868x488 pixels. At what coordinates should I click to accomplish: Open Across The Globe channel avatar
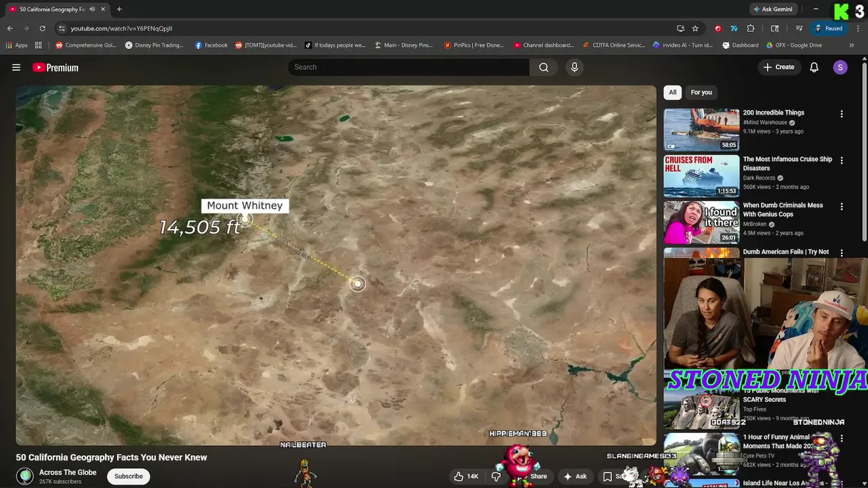click(x=25, y=476)
